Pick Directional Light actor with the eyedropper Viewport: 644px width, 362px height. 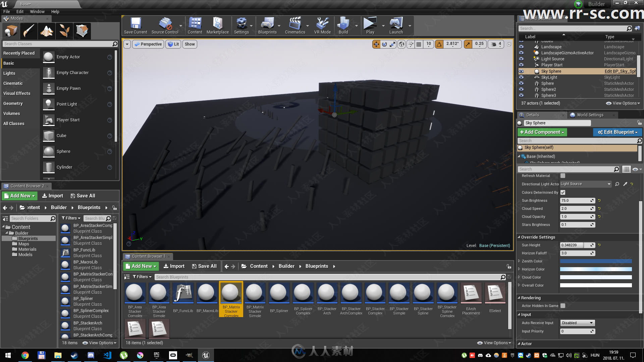(x=625, y=184)
